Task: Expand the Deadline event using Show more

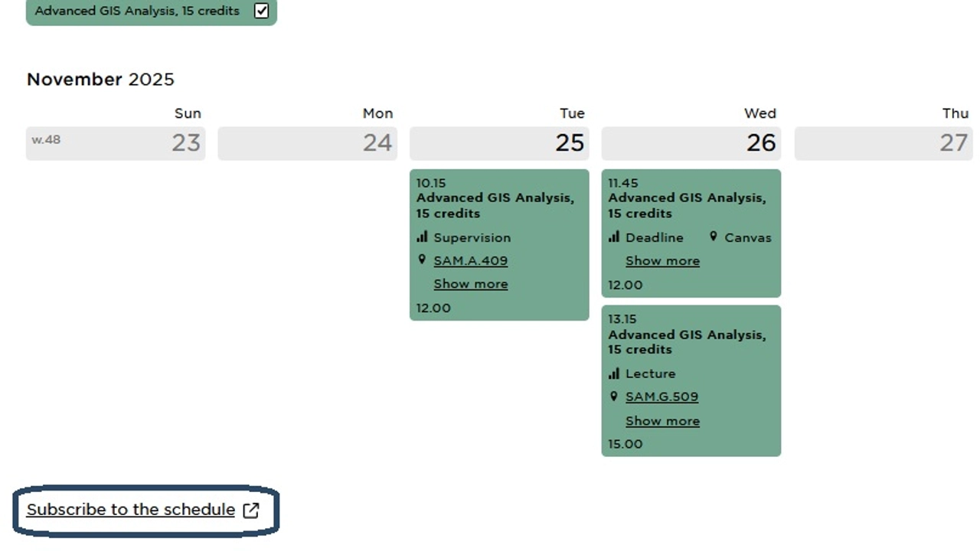Action: click(661, 261)
